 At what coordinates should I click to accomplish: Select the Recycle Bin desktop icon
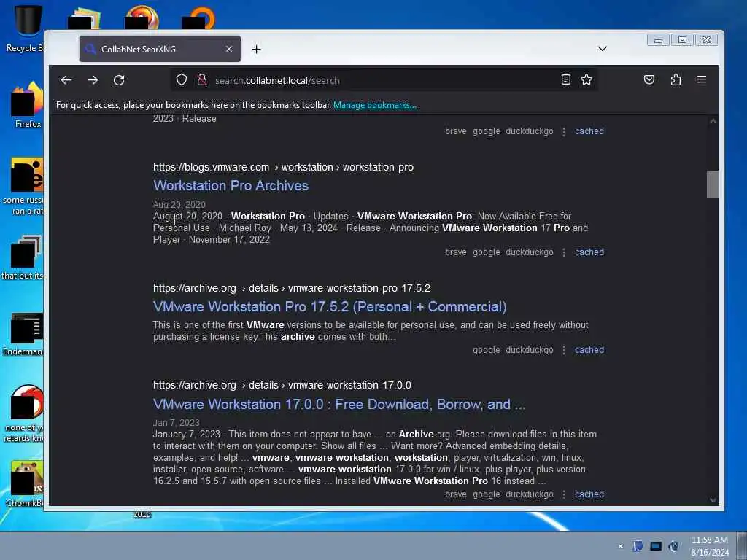click(25, 28)
